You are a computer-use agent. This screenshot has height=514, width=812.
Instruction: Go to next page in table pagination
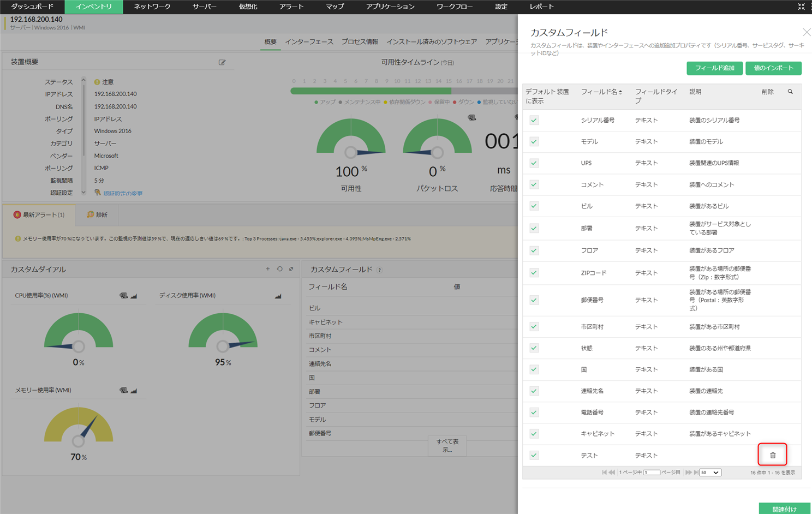pos(688,473)
